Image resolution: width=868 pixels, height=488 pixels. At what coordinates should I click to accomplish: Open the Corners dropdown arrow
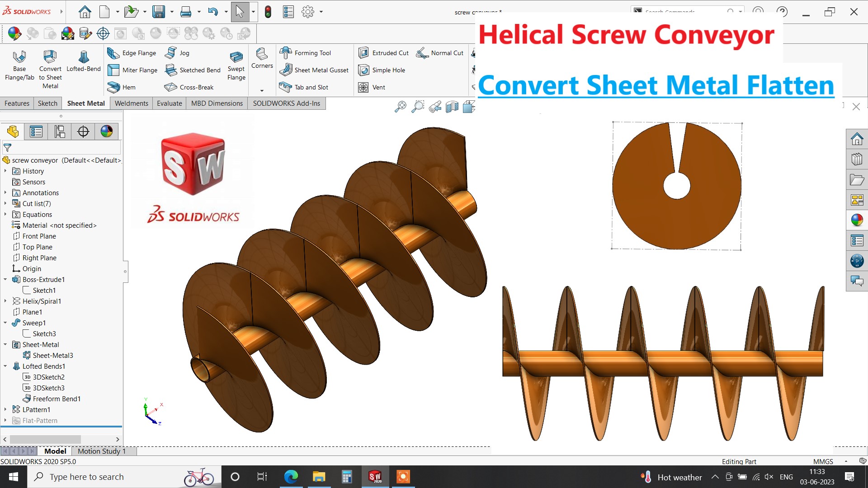tap(262, 90)
